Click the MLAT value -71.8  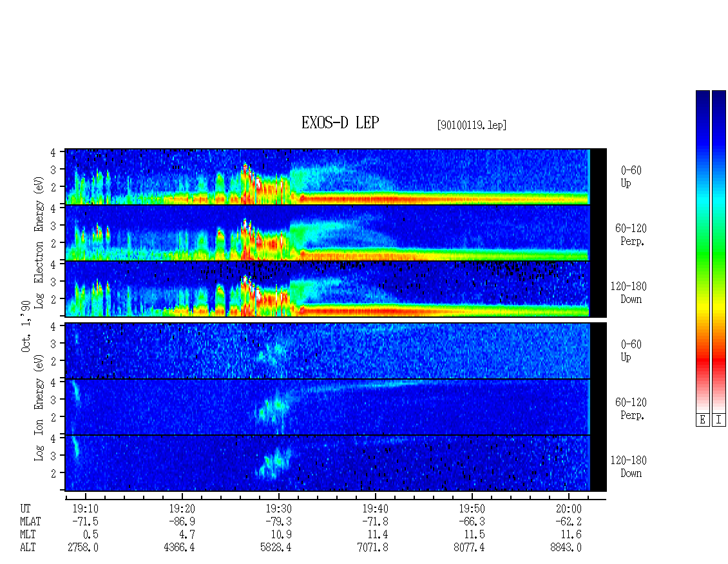pos(375,521)
